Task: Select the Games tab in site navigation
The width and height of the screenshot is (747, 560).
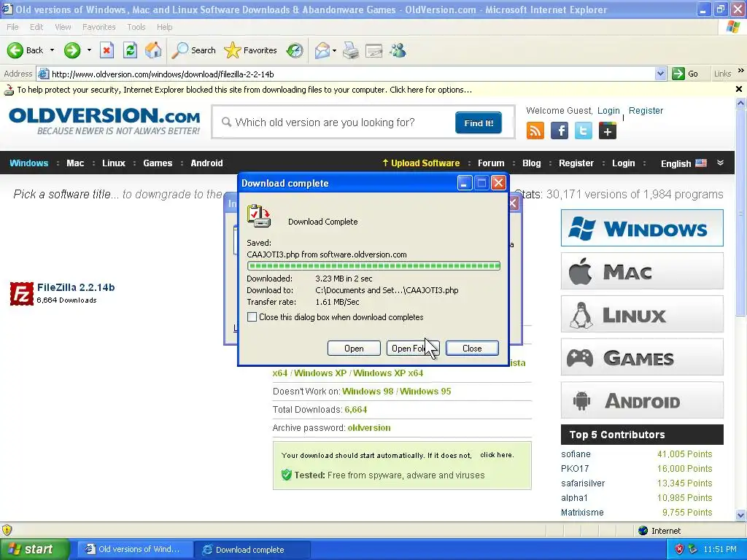Action: pos(158,163)
